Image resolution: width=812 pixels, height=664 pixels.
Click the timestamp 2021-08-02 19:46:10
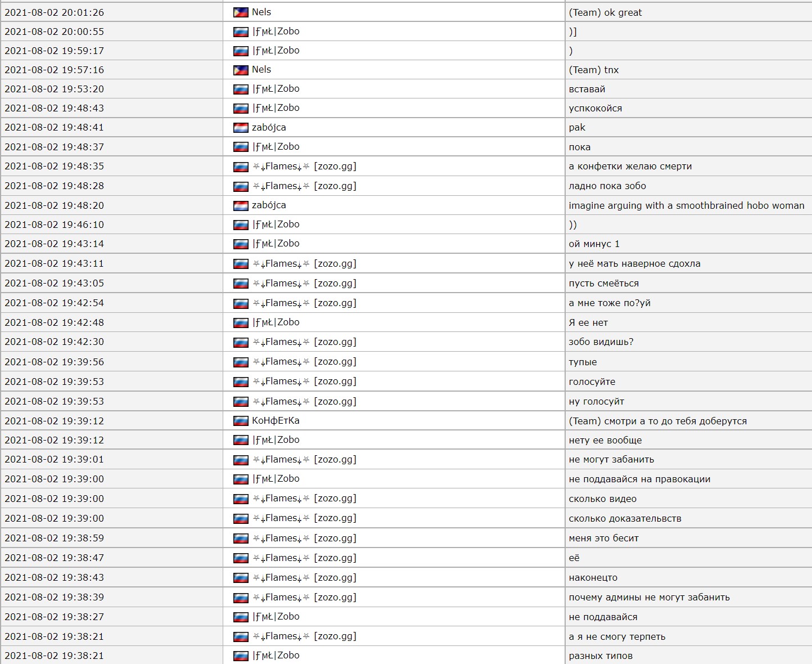(55, 225)
